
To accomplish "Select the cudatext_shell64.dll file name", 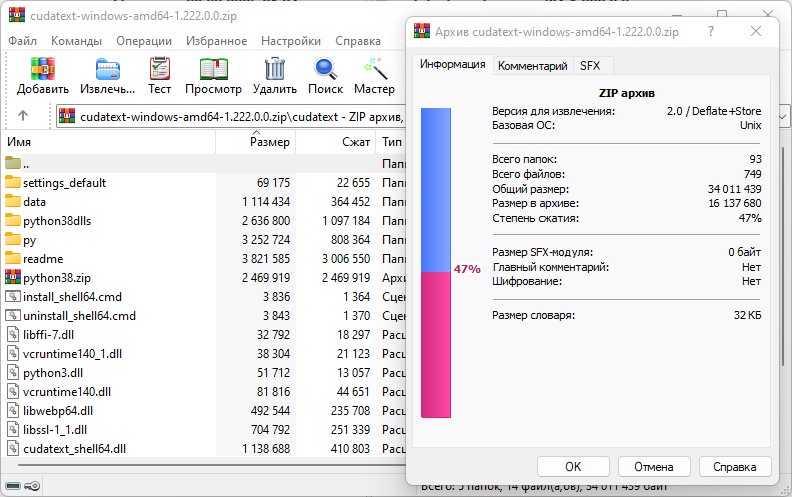I will coord(74,449).
